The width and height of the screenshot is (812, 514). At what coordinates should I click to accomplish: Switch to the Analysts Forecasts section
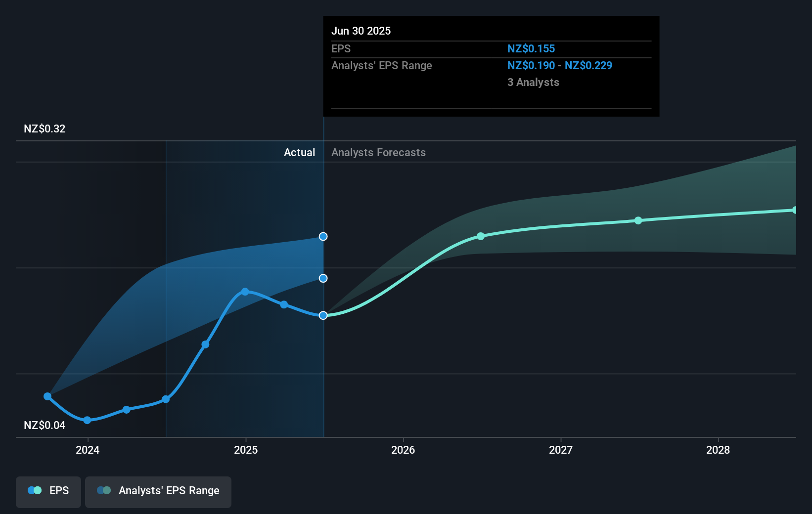(378, 152)
